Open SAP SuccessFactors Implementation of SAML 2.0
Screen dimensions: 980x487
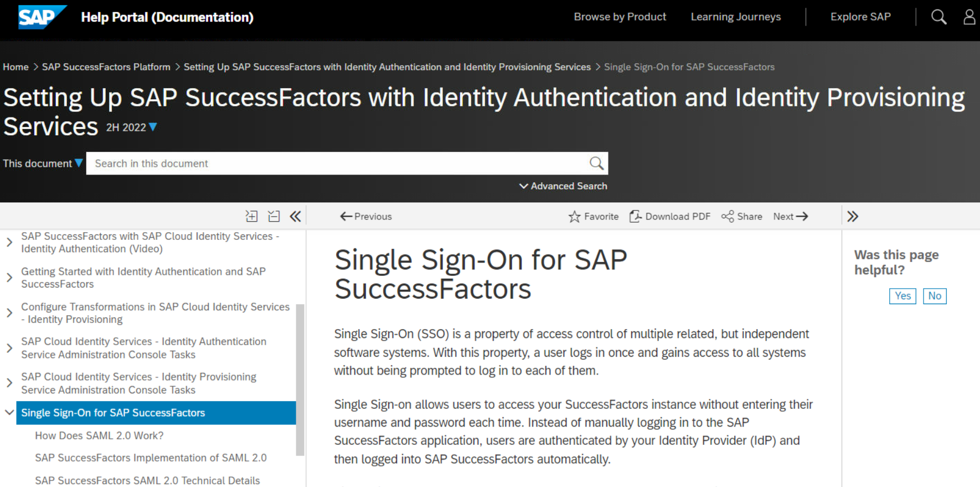pyautogui.click(x=151, y=458)
